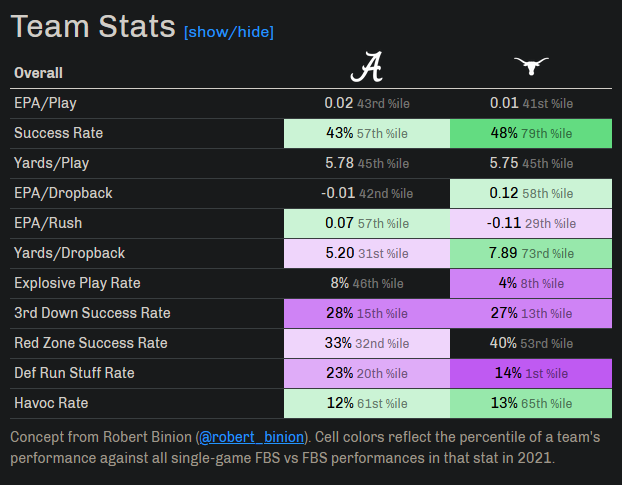Select Texas's 14% Def Run Stuff cell
Viewport: 622px width, 485px height.
pyautogui.click(x=531, y=373)
